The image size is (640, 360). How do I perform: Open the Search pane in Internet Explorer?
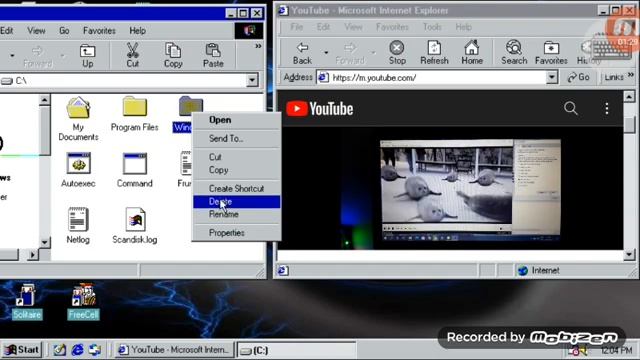pos(514,53)
